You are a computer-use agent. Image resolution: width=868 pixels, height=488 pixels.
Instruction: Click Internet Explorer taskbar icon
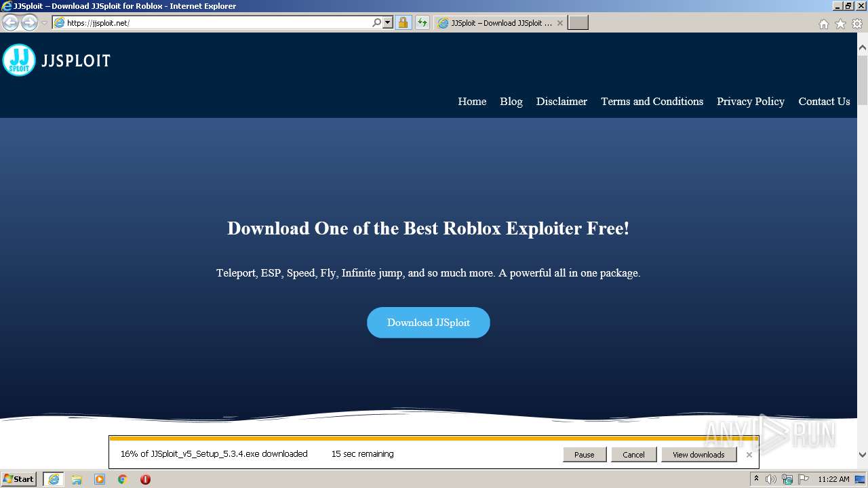(x=54, y=479)
